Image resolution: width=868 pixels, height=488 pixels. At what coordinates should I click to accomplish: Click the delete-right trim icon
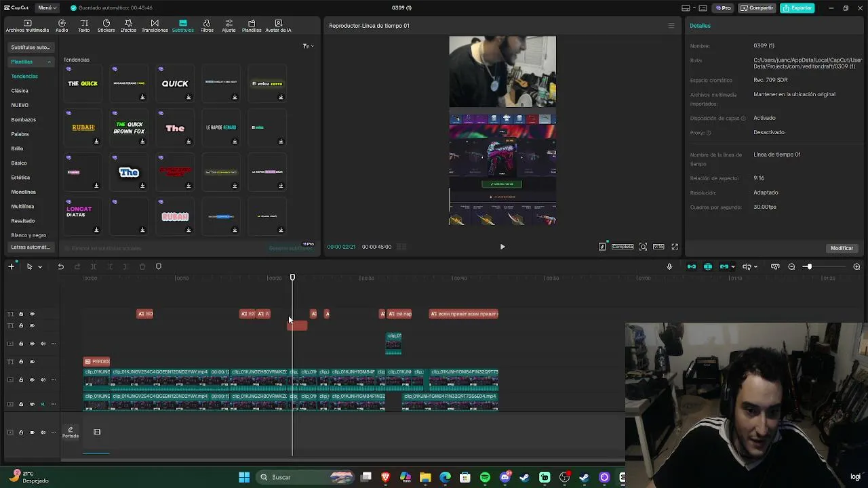coord(125,266)
